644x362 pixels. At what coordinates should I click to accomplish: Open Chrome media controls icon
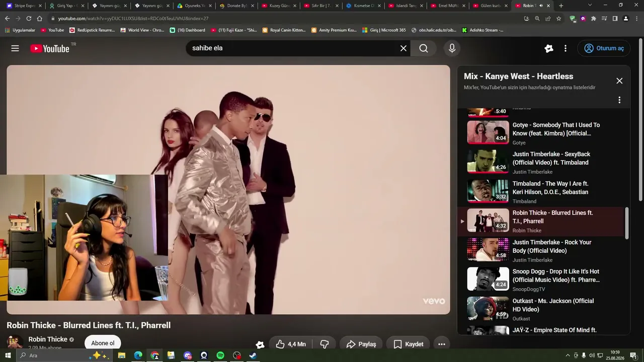tap(604, 19)
